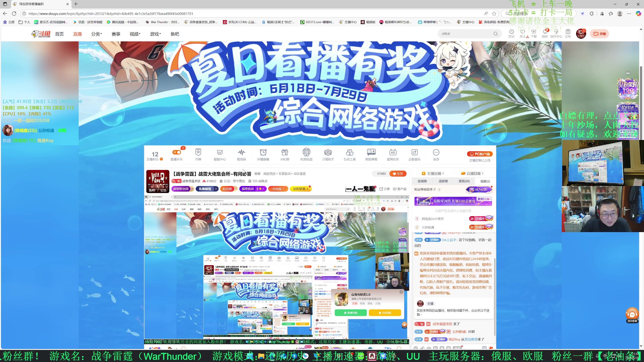The height and width of the screenshot is (362, 644).
Task: Click the 首页推荐 link in chat
Action: point(471,339)
